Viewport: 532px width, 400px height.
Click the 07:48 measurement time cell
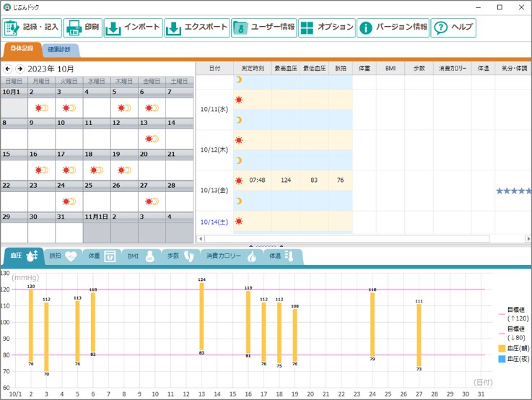257,181
